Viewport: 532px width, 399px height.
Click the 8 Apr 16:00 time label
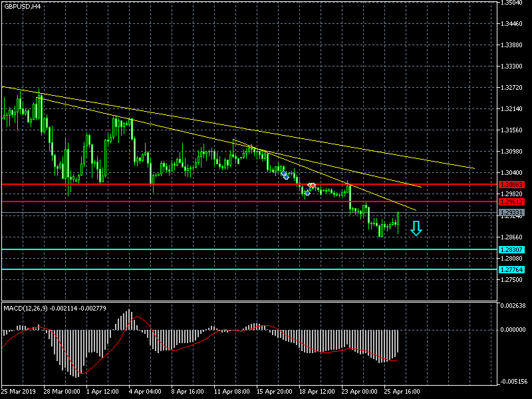pos(188,392)
